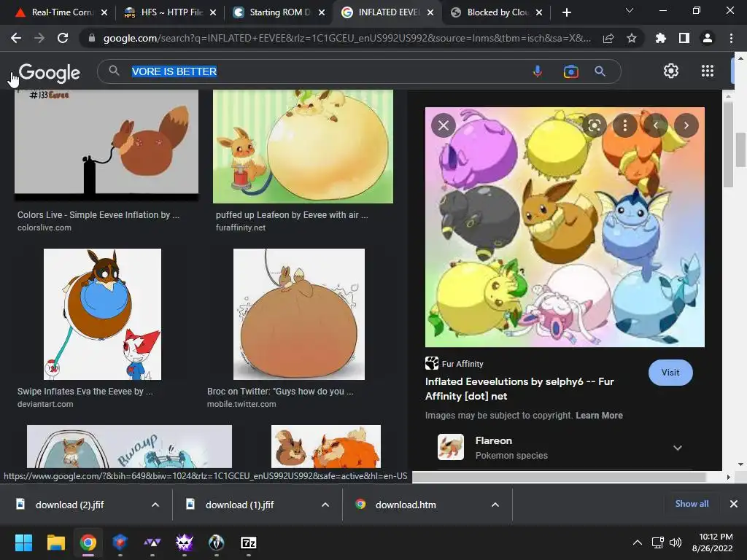Image resolution: width=747 pixels, height=560 pixels.
Task: Open Google quick settings gear
Action: (x=671, y=71)
